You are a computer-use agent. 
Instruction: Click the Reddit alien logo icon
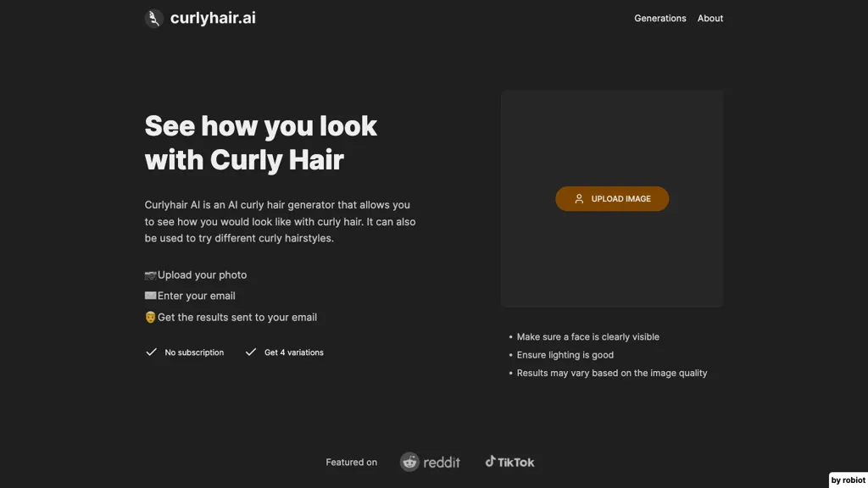tap(410, 462)
